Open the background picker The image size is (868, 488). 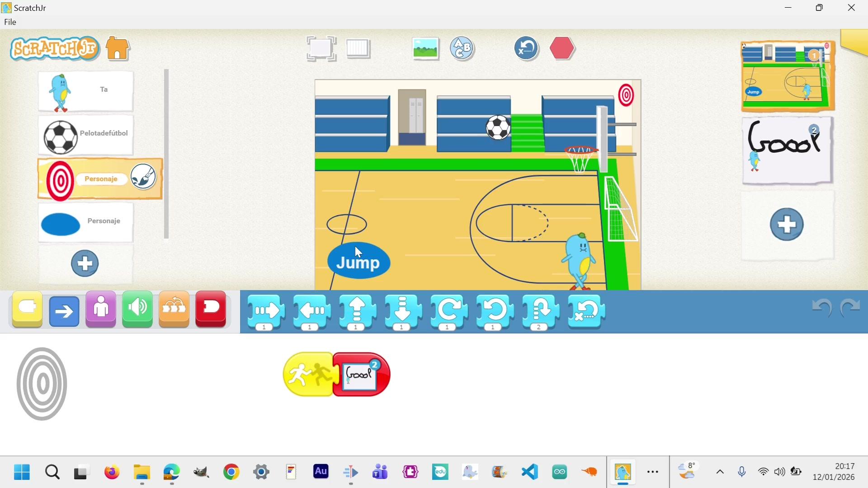click(425, 48)
